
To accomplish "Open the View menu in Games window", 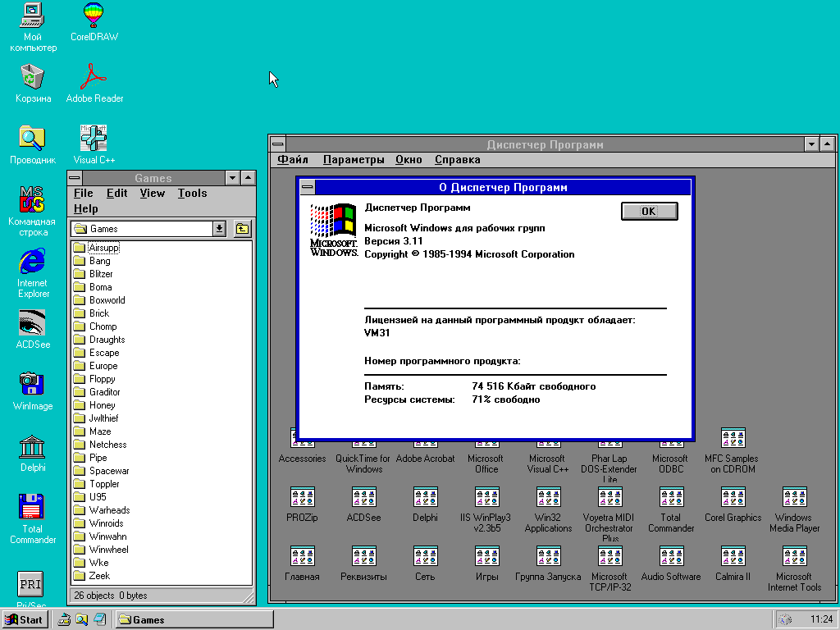I will coord(152,194).
